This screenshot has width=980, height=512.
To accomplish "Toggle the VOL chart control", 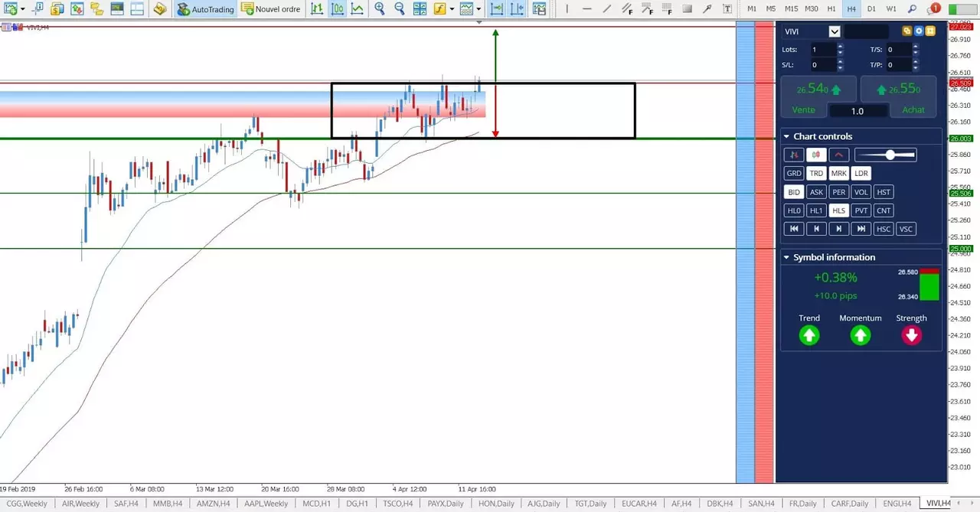I will coord(861,192).
